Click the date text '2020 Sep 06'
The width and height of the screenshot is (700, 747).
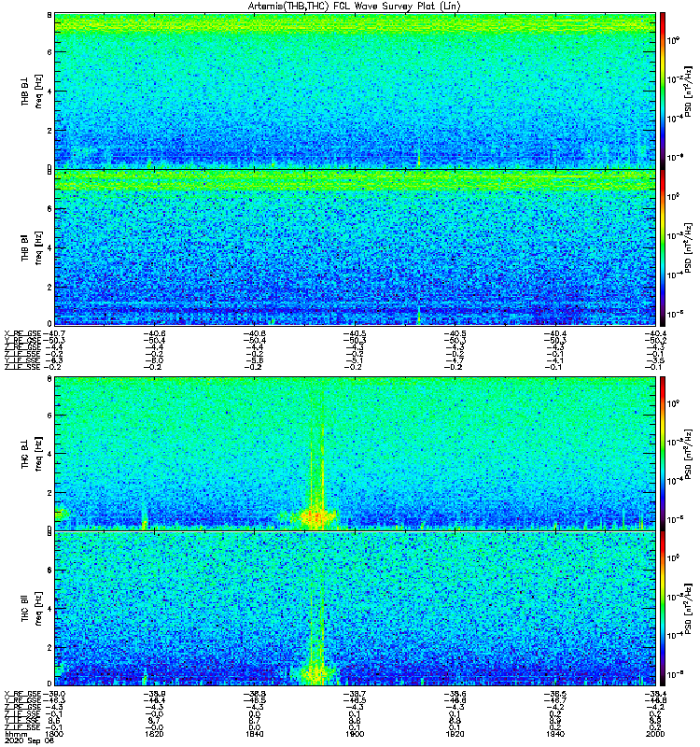(x=30, y=740)
